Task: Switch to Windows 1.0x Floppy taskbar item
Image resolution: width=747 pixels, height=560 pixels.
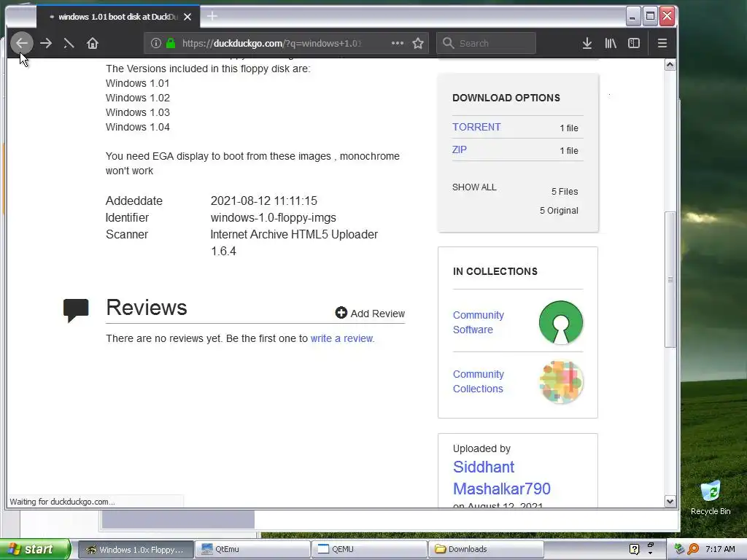Action: pos(135,549)
